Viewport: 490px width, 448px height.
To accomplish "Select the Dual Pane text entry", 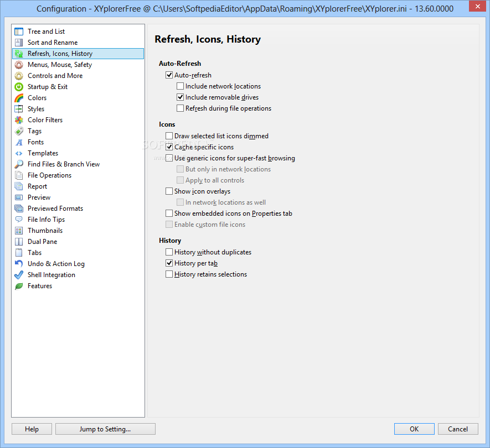I will coord(43,242).
